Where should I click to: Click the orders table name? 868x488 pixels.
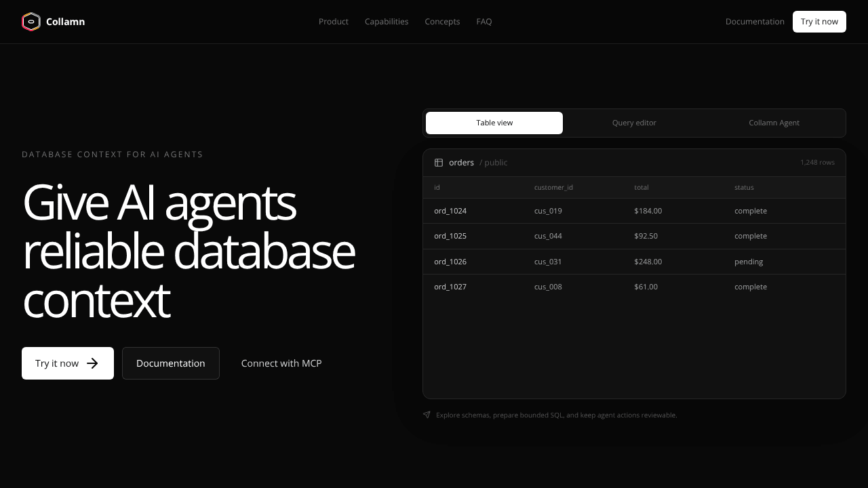461,163
